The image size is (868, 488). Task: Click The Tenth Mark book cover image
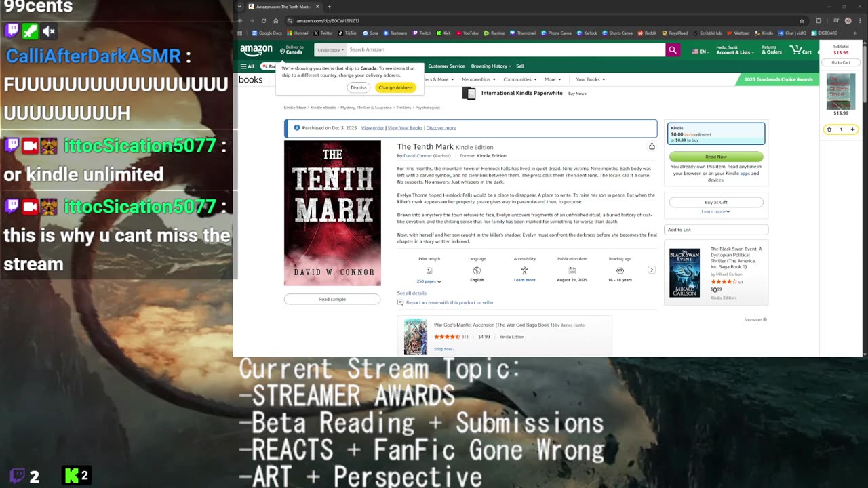pos(332,213)
